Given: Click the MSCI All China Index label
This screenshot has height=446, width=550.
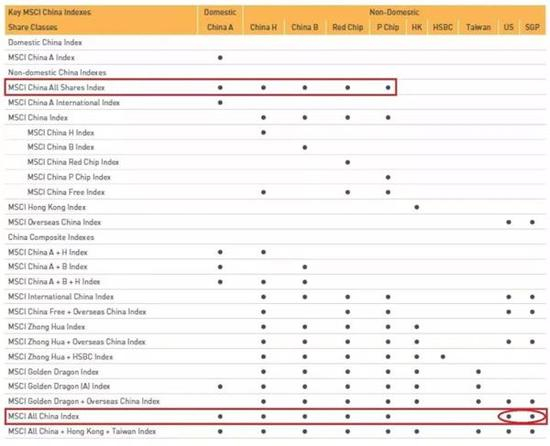Looking at the screenshot, I should 44,416.
